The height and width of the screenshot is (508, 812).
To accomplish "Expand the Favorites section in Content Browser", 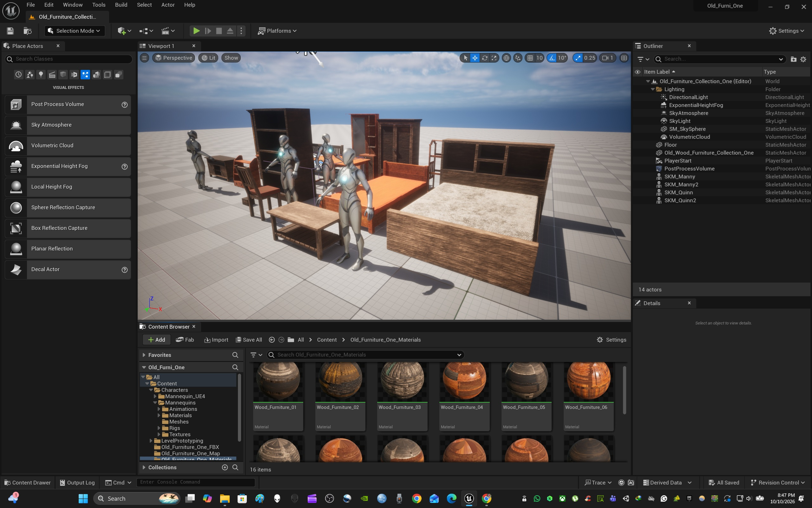I will (x=144, y=355).
